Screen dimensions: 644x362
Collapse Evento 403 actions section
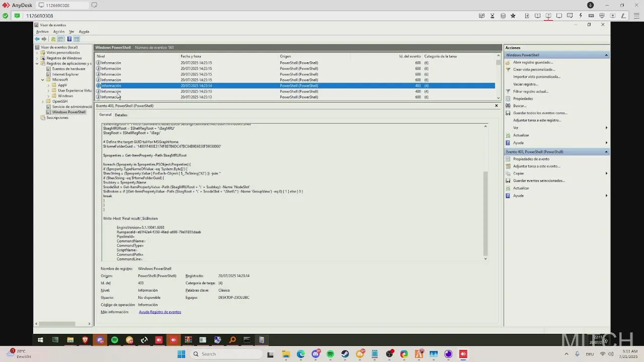click(606, 152)
